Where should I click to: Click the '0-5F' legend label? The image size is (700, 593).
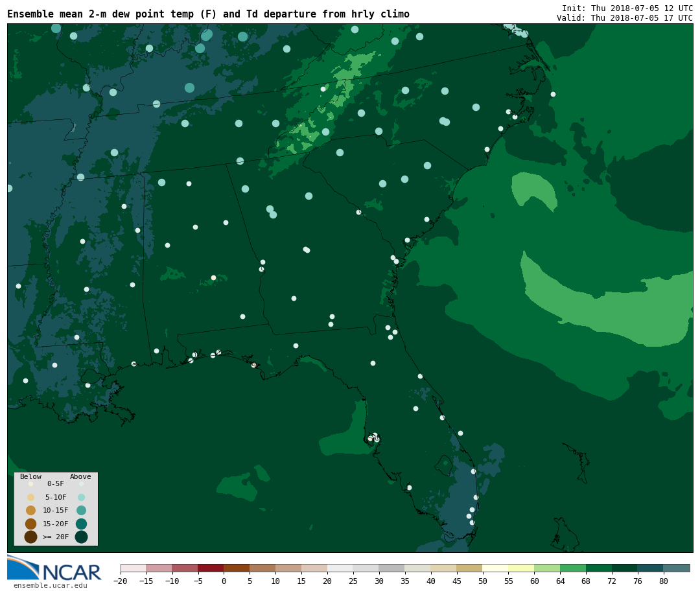point(56,483)
